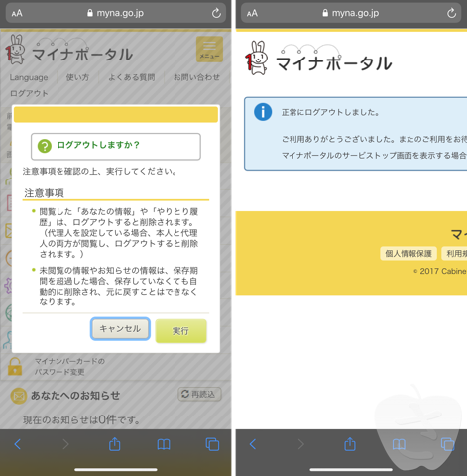
Task: Tap the share icon in left screen toolbar
Action: pos(115,444)
